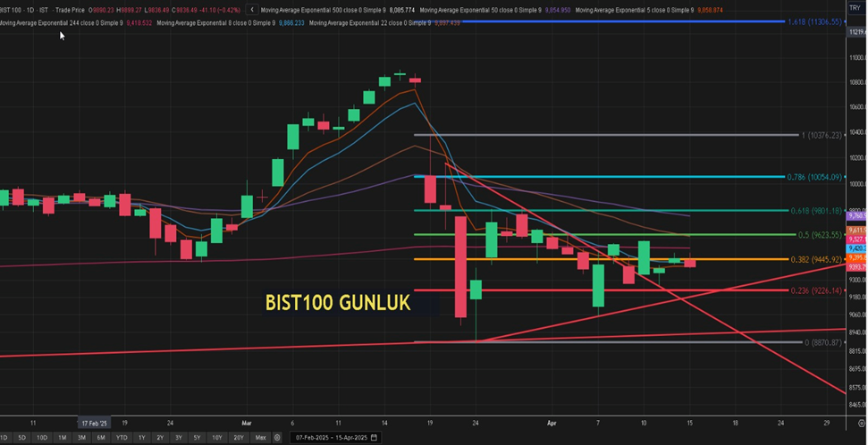Open the calendar icon in date range
This screenshot has height=445, width=868.
tap(374, 438)
